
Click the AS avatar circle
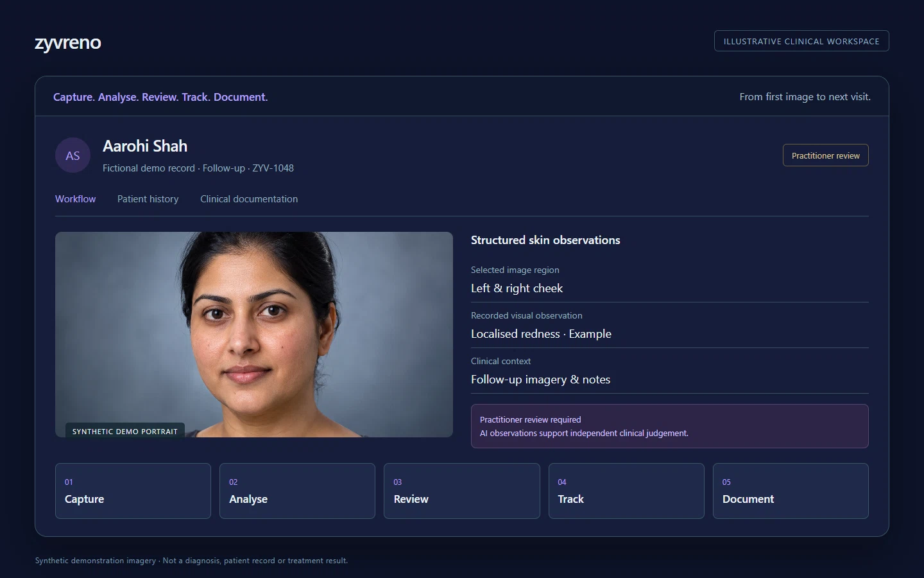tap(73, 155)
